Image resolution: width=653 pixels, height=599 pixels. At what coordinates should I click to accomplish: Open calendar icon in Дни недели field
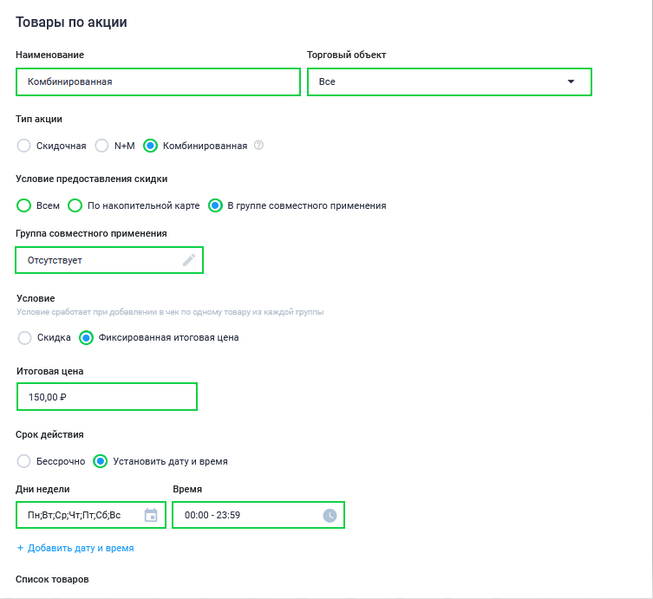pos(151,515)
